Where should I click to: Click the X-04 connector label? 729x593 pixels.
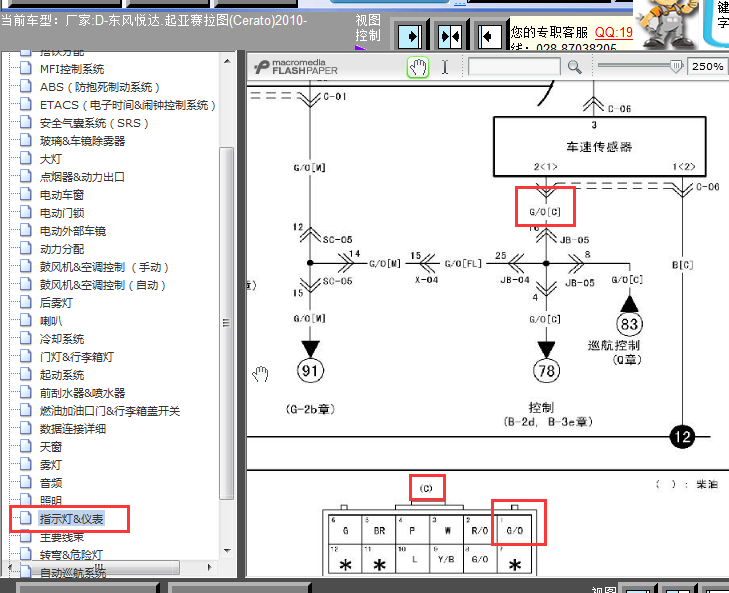pos(426,280)
